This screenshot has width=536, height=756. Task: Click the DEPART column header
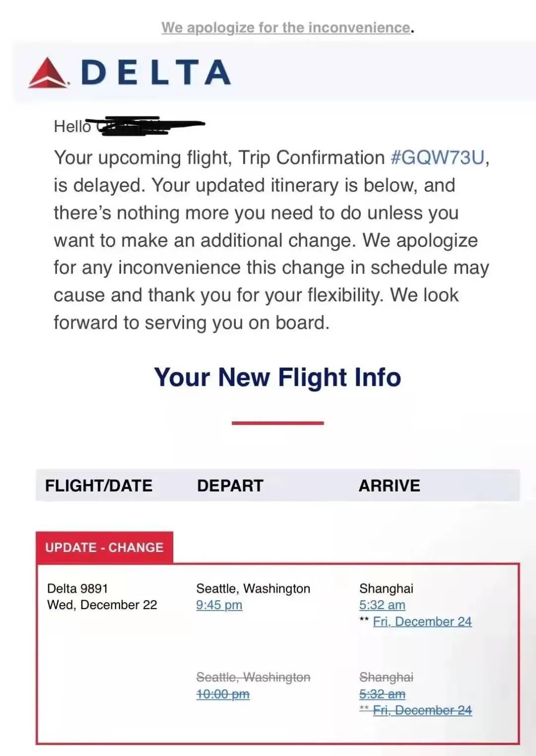click(230, 485)
